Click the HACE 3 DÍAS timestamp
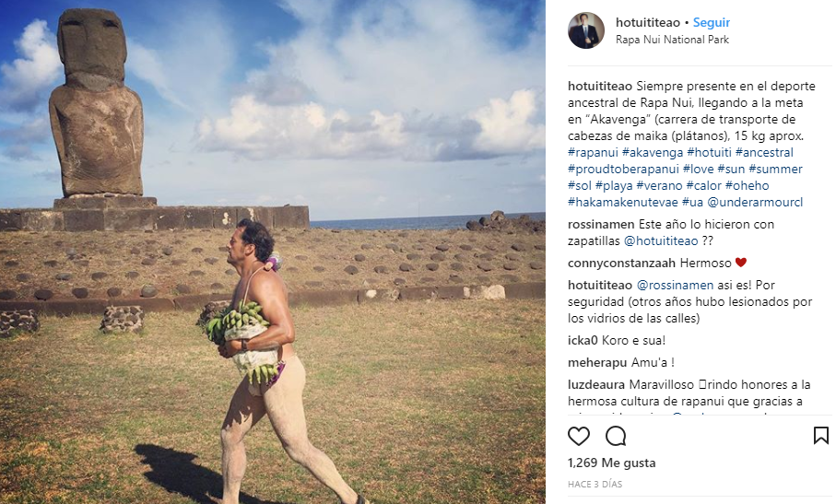This screenshot has width=836, height=504. click(595, 484)
